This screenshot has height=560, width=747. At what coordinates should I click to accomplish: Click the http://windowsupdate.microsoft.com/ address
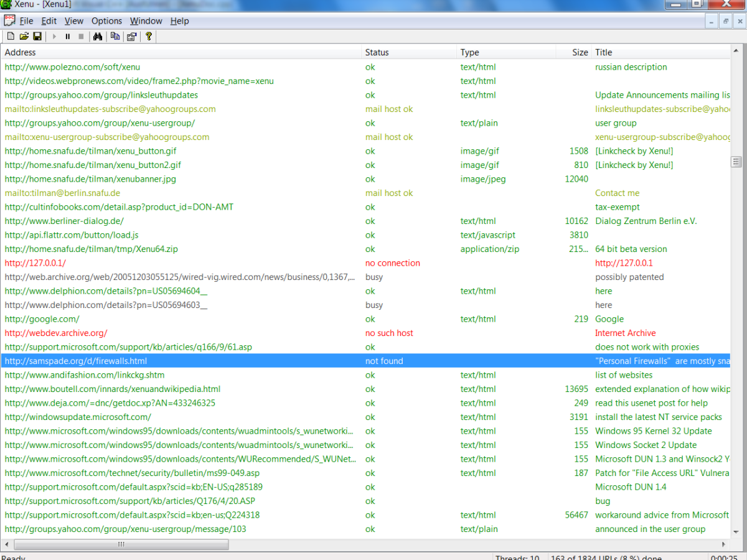tap(78, 417)
